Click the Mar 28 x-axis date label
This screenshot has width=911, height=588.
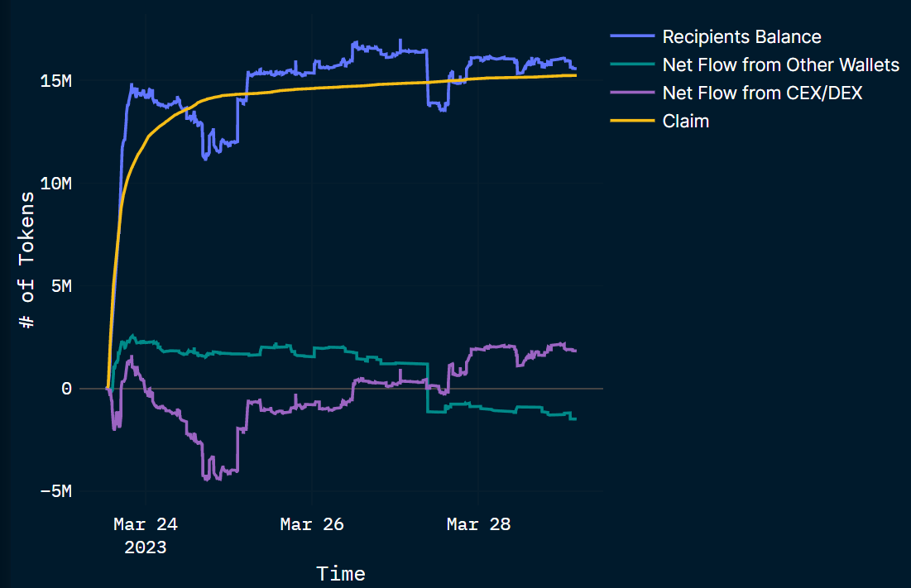pos(479,524)
